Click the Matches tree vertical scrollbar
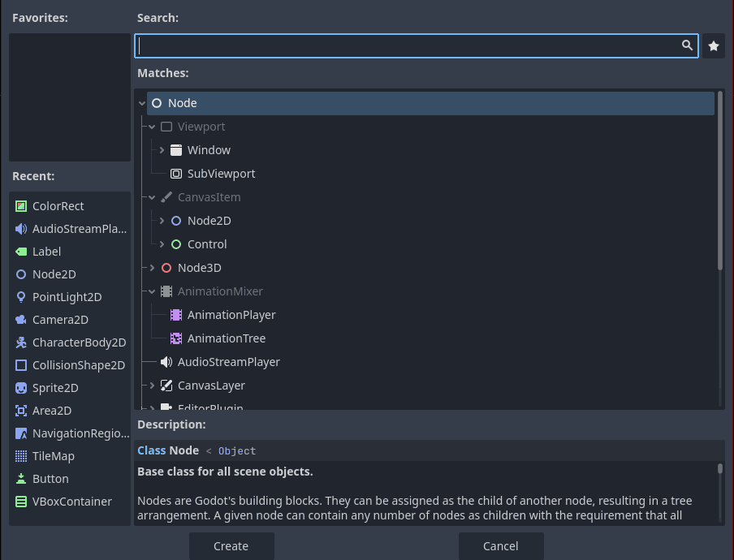 pyautogui.click(x=720, y=181)
